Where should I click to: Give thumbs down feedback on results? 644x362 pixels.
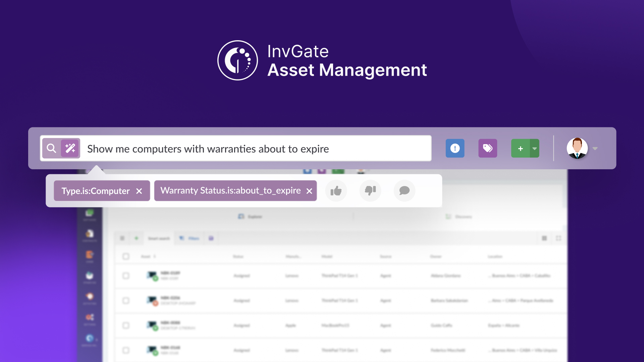point(370,191)
